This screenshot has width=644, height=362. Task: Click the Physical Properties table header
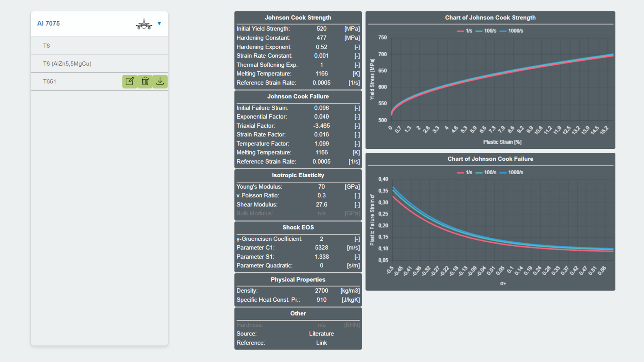[x=298, y=280]
